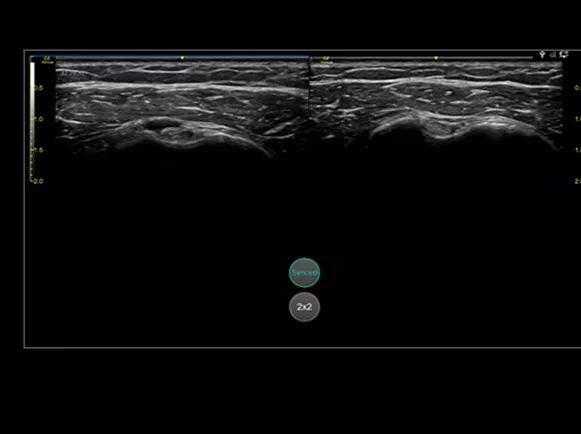This screenshot has height=434, width=581.
Task: Click the 1.0 depth marker on left scale
Action: coord(39,119)
